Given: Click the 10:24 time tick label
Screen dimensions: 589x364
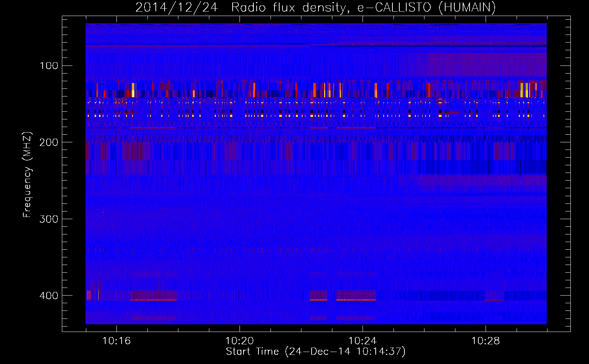Looking at the screenshot, I should pyautogui.click(x=363, y=341).
